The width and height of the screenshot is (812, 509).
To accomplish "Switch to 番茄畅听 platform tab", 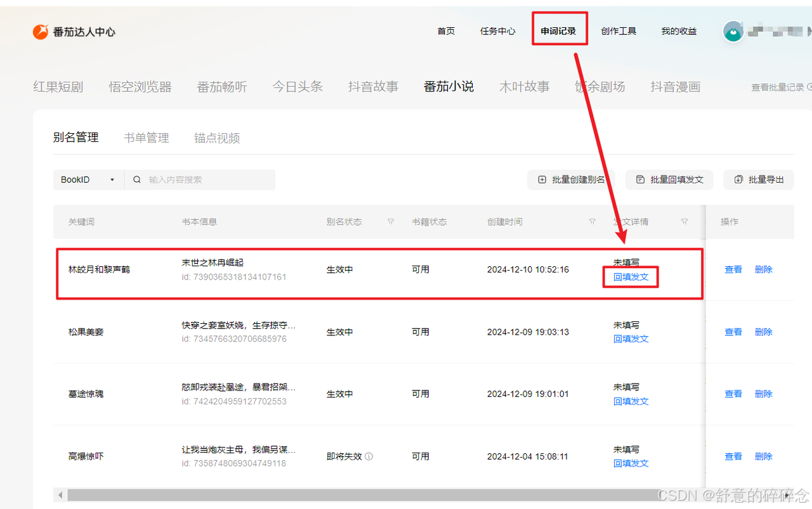I will point(222,87).
